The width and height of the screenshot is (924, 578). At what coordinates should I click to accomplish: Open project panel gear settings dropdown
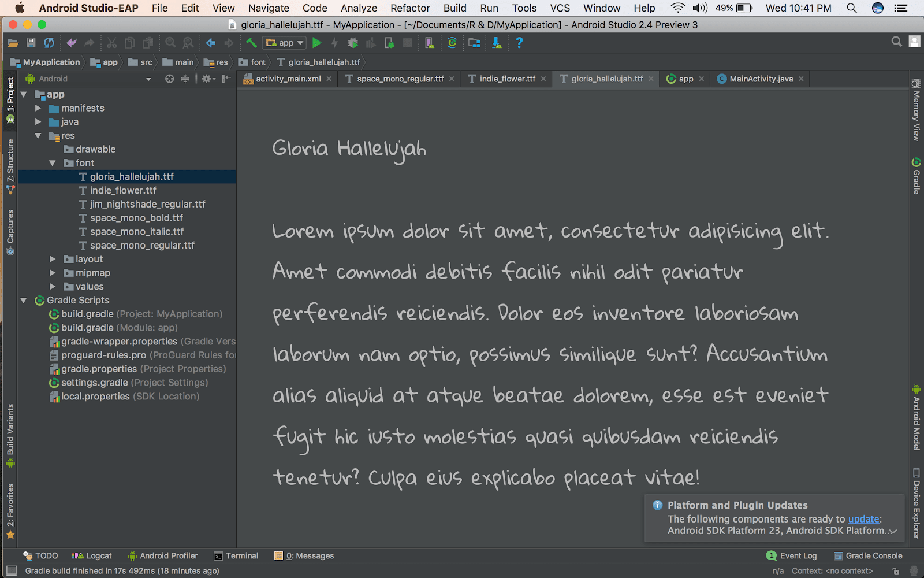(x=208, y=79)
